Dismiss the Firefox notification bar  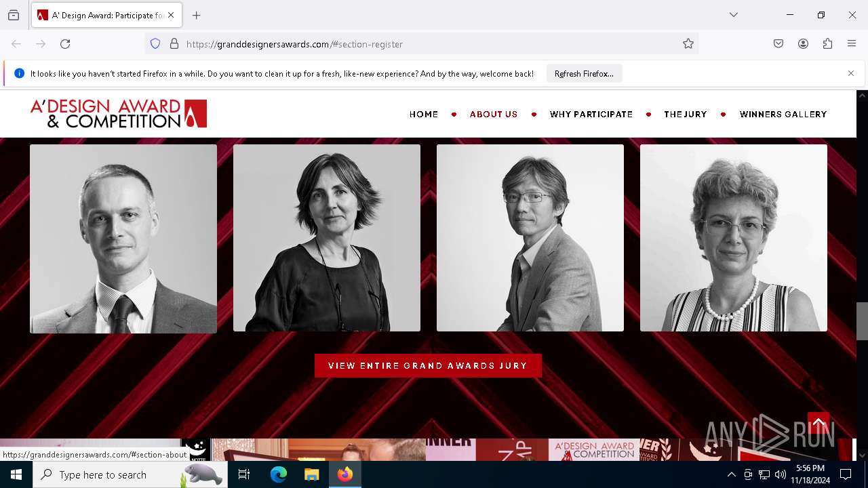851,73
